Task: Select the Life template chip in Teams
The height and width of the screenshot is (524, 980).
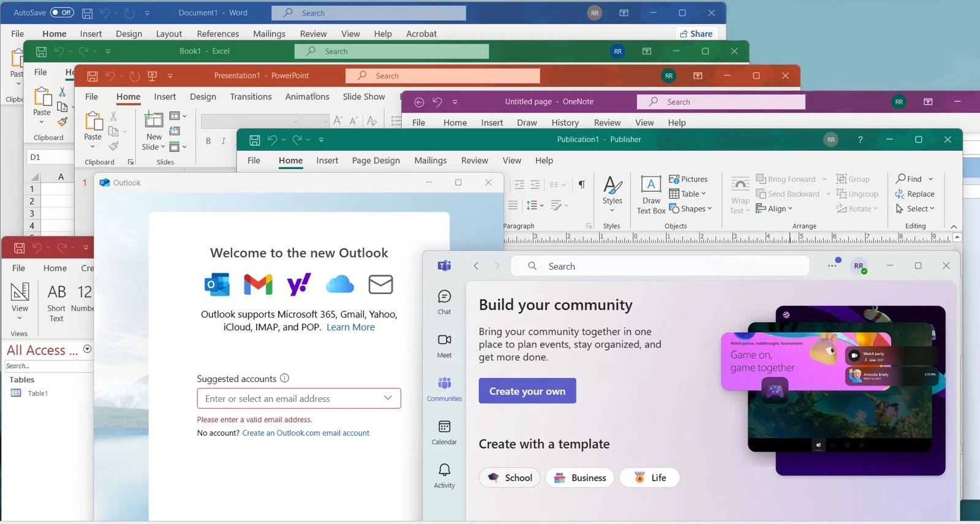Action: tap(649, 477)
